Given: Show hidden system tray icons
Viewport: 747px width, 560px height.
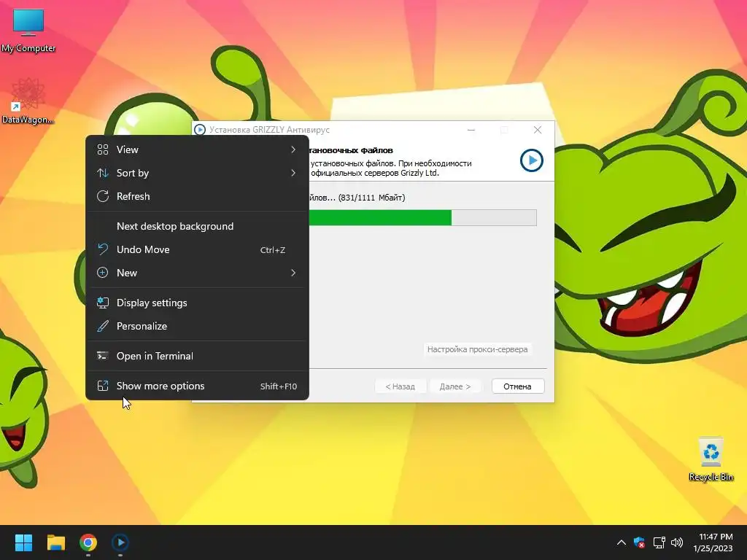Looking at the screenshot, I should pos(622,542).
